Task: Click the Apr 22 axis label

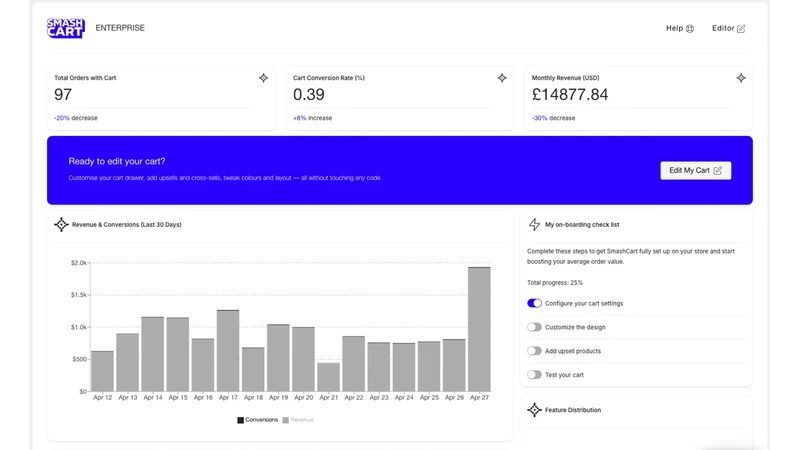Action: [354, 397]
